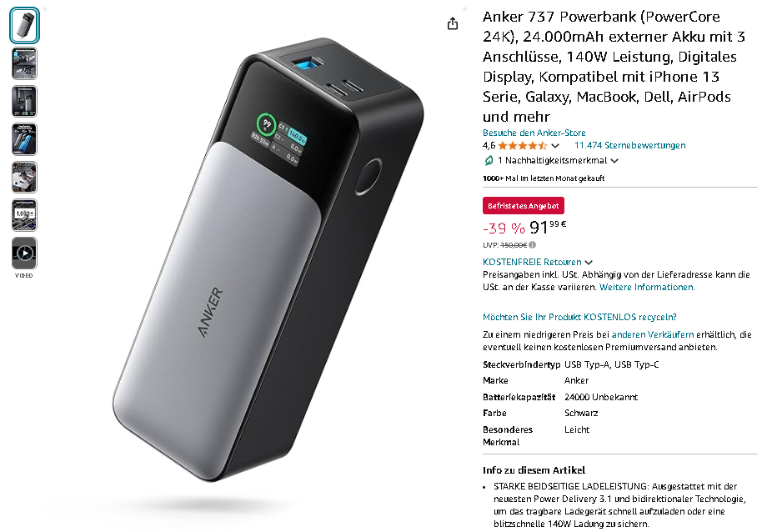Select the fourth thumbnail showing phone

coord(24,139)
